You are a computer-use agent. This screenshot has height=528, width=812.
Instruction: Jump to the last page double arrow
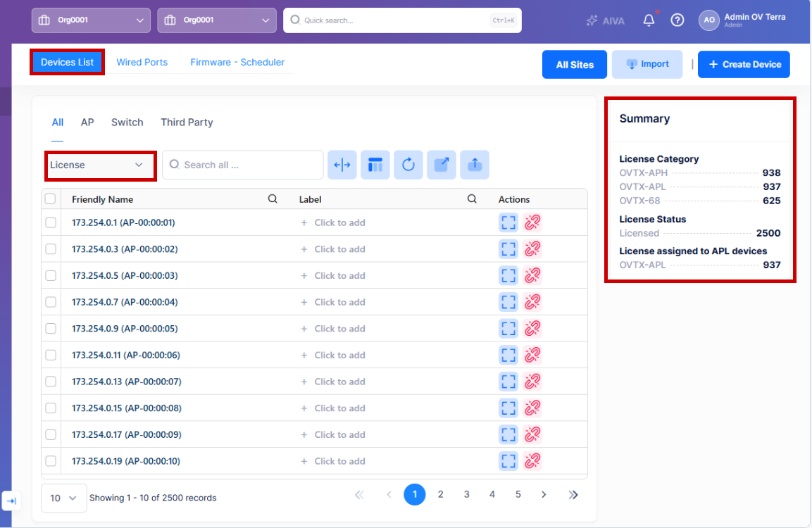click(573, 494)
